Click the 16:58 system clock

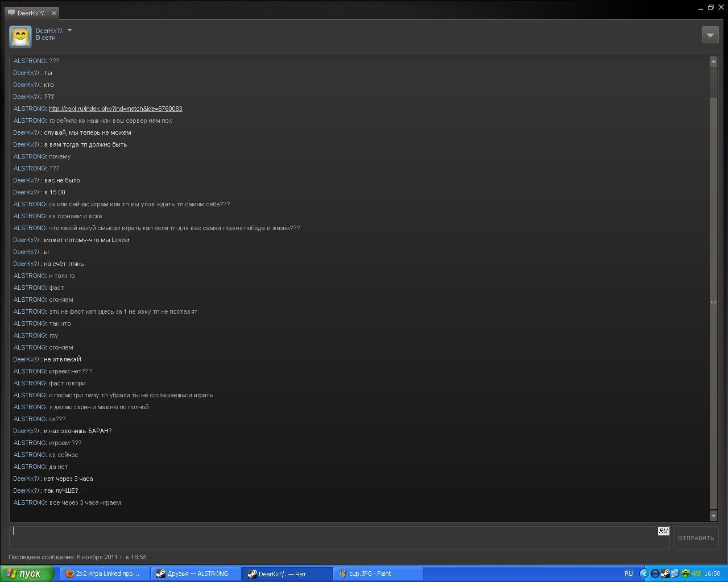click(712, 573)
